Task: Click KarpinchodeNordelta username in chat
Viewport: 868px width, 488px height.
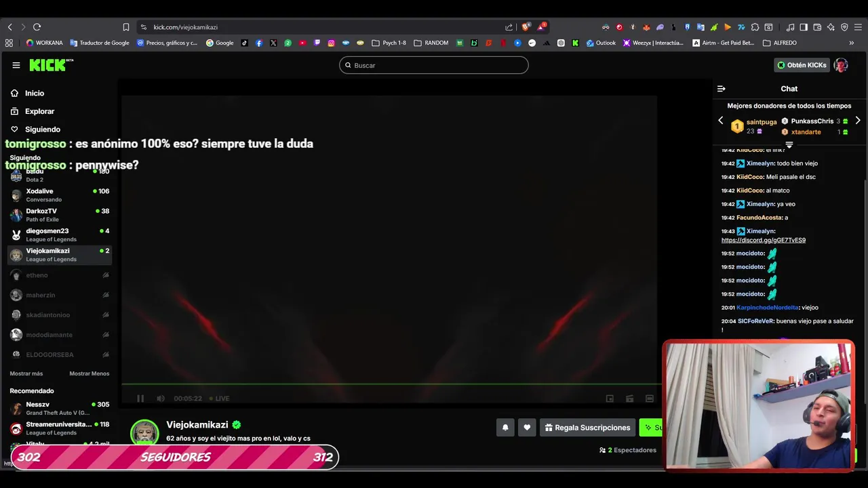Action: point(768,308)
